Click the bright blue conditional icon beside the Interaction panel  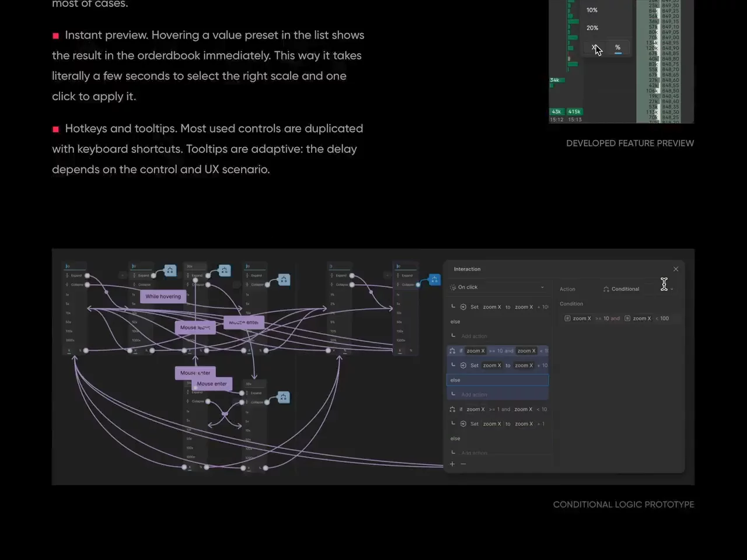(434, 279)
